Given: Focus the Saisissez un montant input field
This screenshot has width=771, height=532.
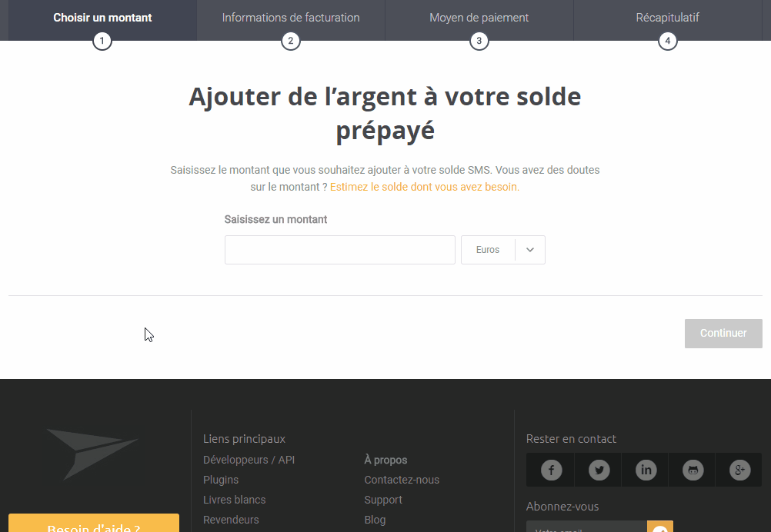Looking at the screenshot, I should pyautogui.click(x=340, y=250).
